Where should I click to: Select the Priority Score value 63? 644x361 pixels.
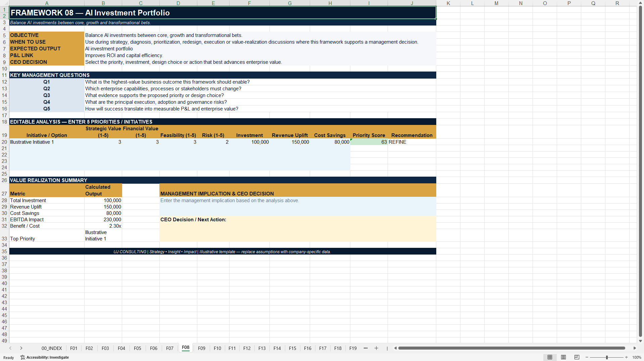[x=369, y=142]
